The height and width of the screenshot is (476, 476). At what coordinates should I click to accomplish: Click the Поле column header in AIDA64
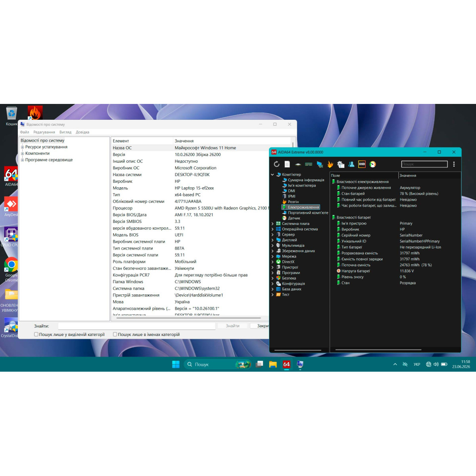point(364,175)
